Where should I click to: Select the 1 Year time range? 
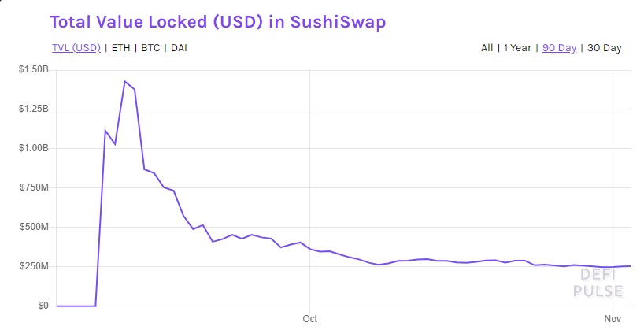[517, 48]
